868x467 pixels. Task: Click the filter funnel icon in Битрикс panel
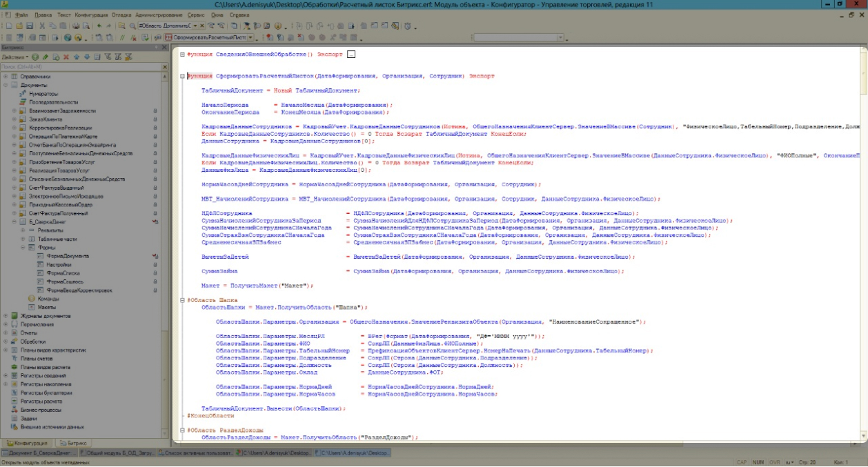(x=108, y=57)
